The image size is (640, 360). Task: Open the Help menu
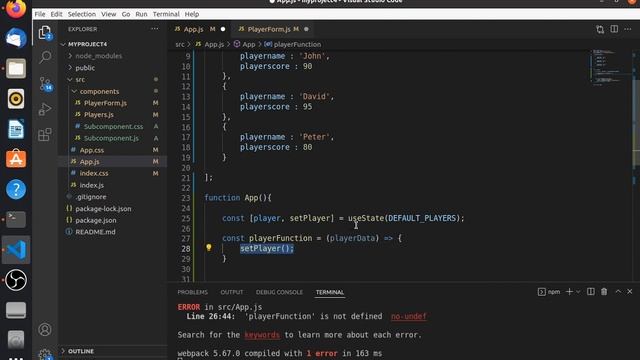192,14
